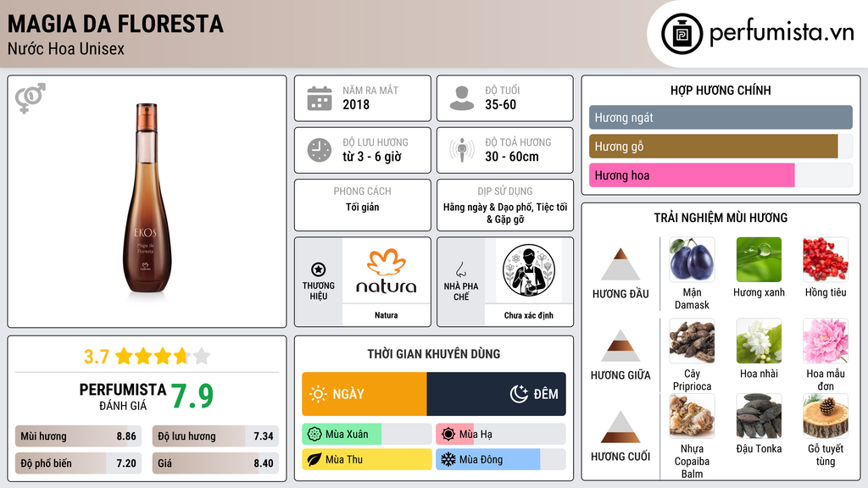Image resolution: width=868 pixels, height=488 pixels.
Task: Click the Mùa Xuân season bar
Action: pos(366,435)
